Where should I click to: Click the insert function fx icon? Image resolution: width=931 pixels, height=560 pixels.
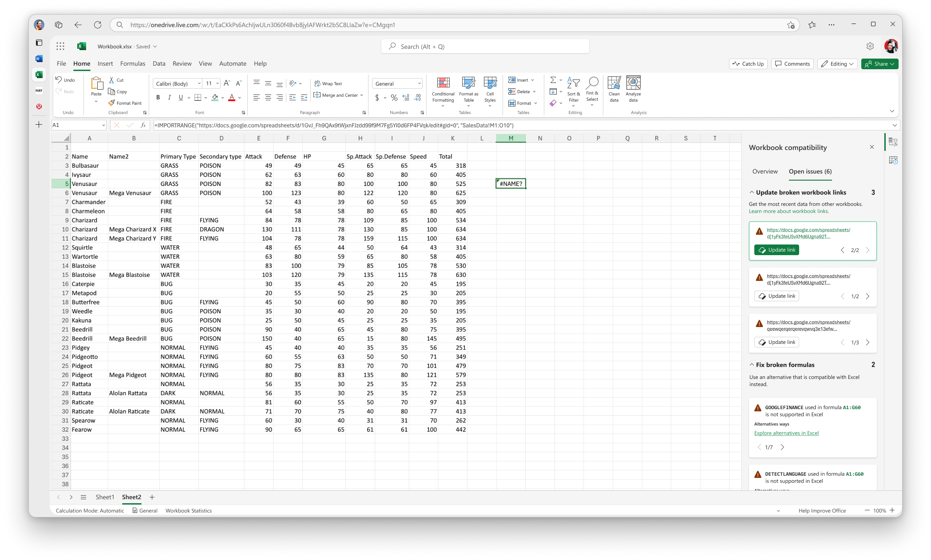pyautogui.click(x=143, y=125)
